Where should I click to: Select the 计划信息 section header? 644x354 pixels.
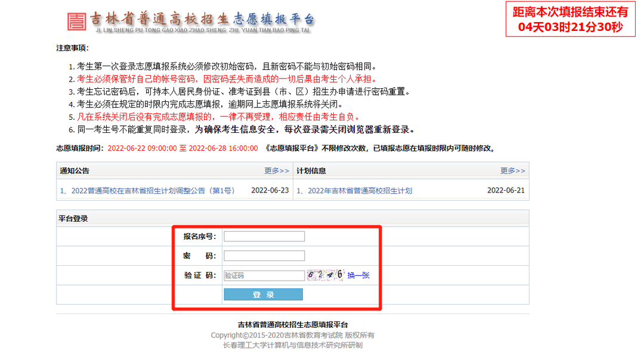click(311, 171)
